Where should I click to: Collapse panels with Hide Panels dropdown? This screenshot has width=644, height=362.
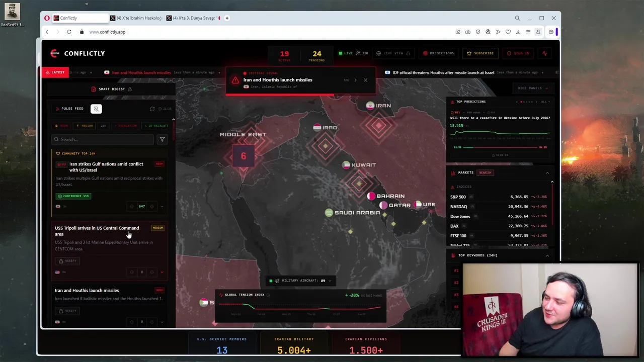[533, 88]
